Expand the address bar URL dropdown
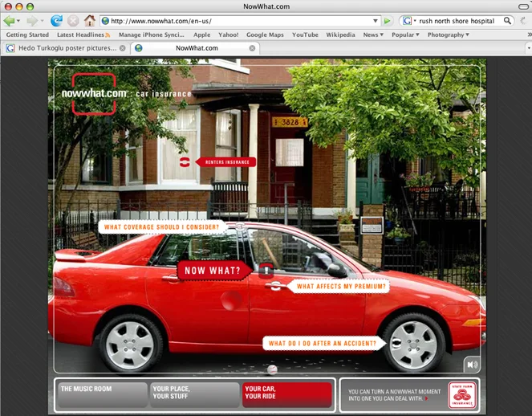Screen dimensions: 532x416 (376, 21)
